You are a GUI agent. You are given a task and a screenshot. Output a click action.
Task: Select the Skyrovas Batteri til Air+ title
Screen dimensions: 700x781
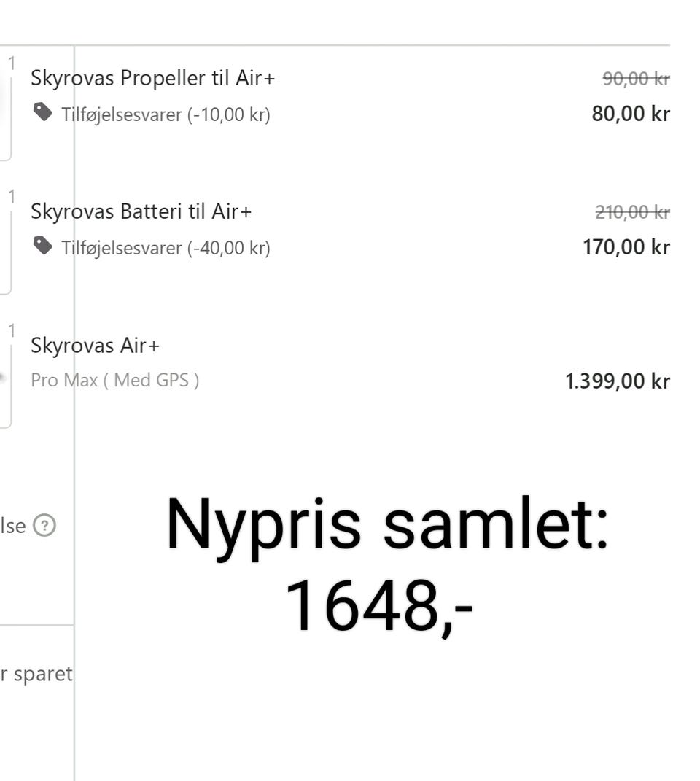click(141, 211)
